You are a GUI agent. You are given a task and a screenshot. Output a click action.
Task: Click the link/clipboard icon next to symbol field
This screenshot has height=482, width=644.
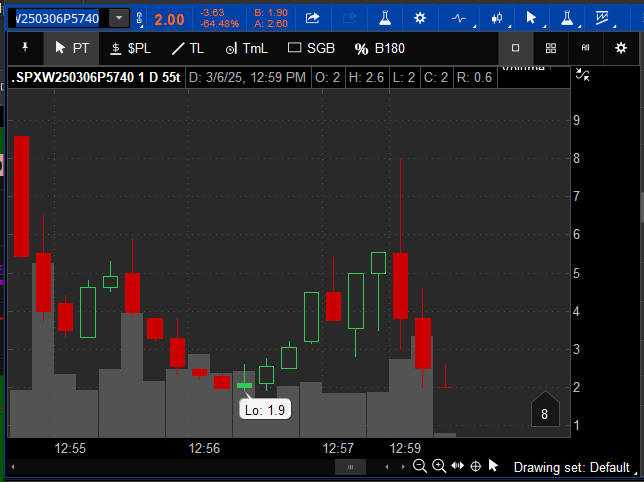[139, 19]
